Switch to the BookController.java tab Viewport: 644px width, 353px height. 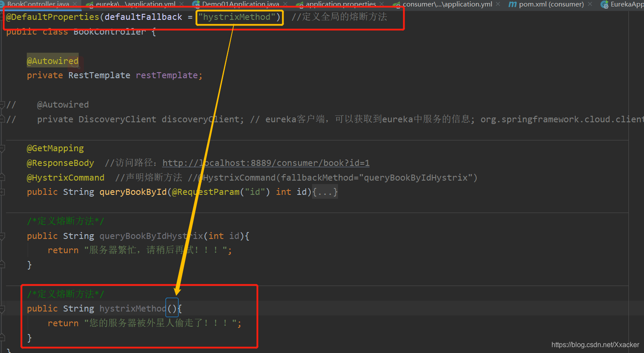coord(38,4)
